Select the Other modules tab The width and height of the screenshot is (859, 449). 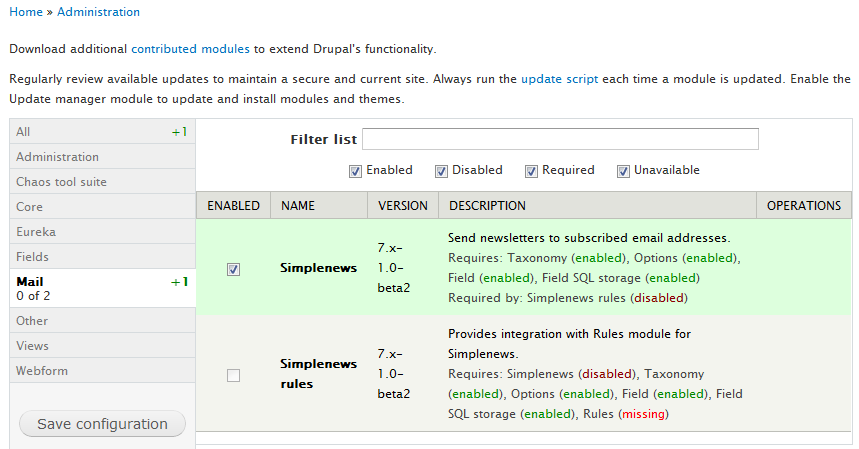[32, 321]
